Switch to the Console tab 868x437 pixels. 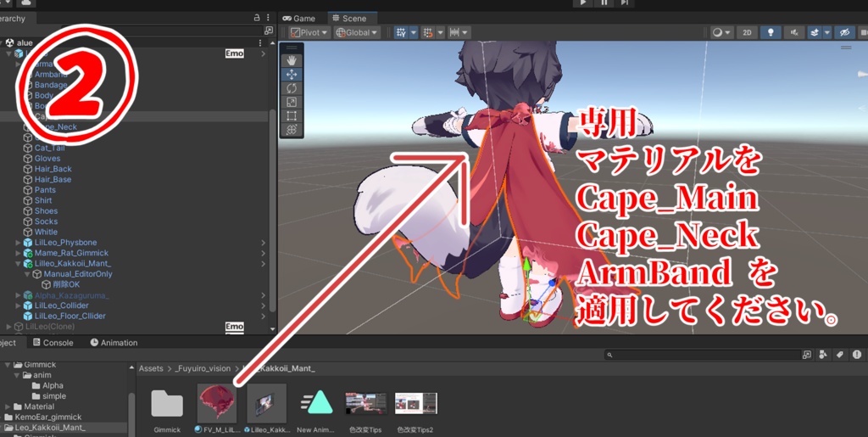(53, 343)
